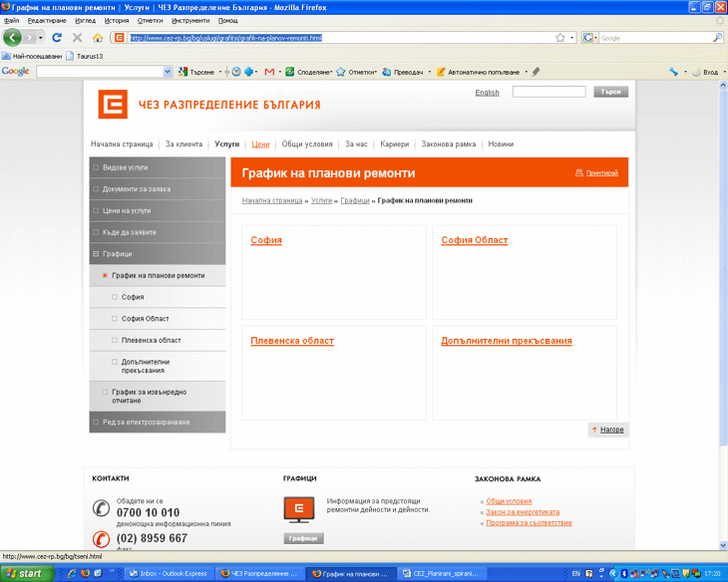Click the Google toolbar Търсене search icon

(183, 72)
